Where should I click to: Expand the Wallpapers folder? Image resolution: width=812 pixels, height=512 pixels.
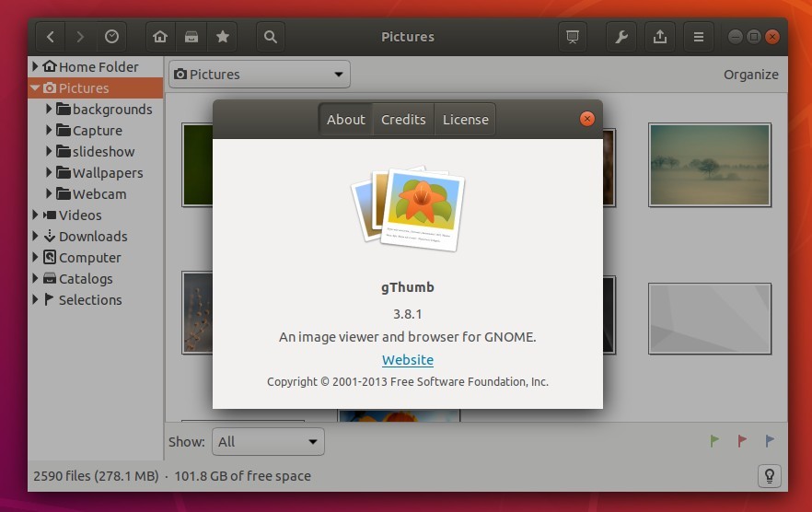49,172
